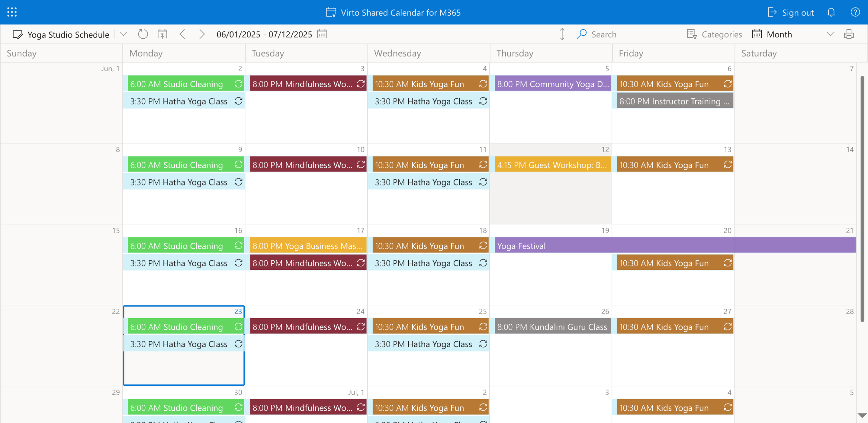Open the app launcher grid icon
Screen dimensions: 868x423
12,12
